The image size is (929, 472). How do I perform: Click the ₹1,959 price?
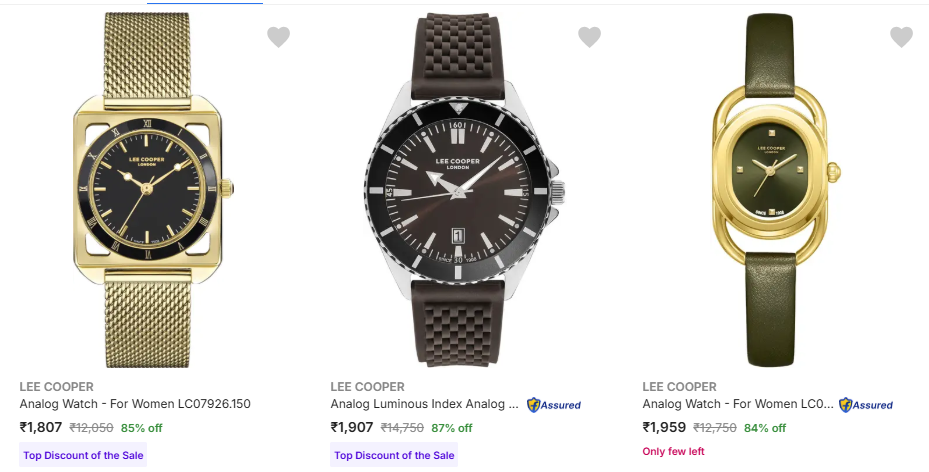pos(664,427)
